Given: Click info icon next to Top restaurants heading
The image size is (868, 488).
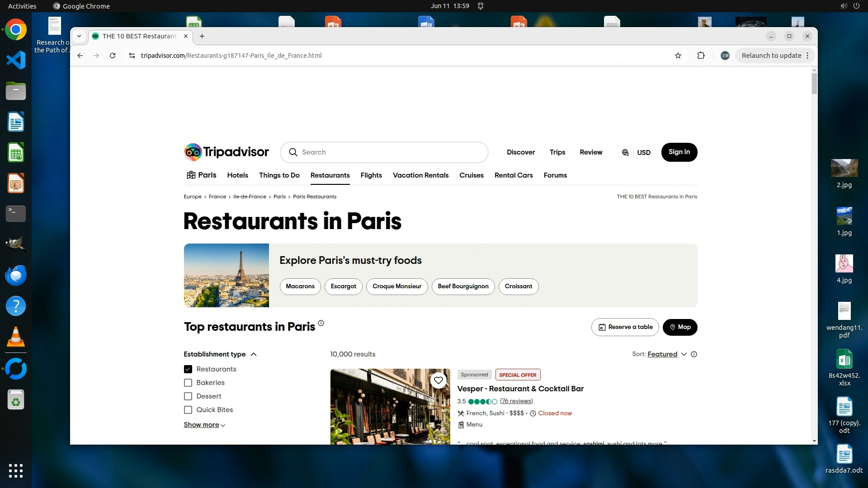Looking at the screenshot, I should [321, 323].
